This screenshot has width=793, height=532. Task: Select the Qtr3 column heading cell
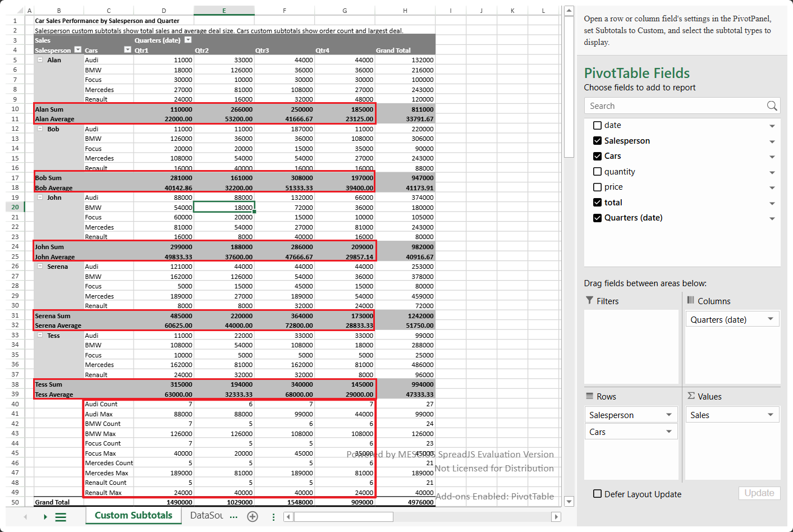[x=285, y=50]
